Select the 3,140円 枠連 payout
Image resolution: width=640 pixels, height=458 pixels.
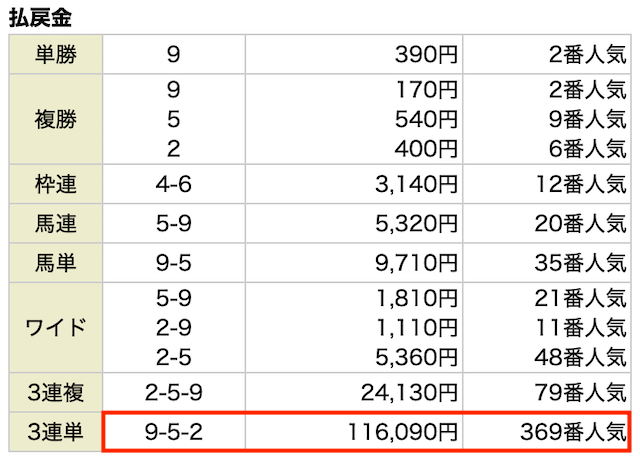click(x=416, y=184)
